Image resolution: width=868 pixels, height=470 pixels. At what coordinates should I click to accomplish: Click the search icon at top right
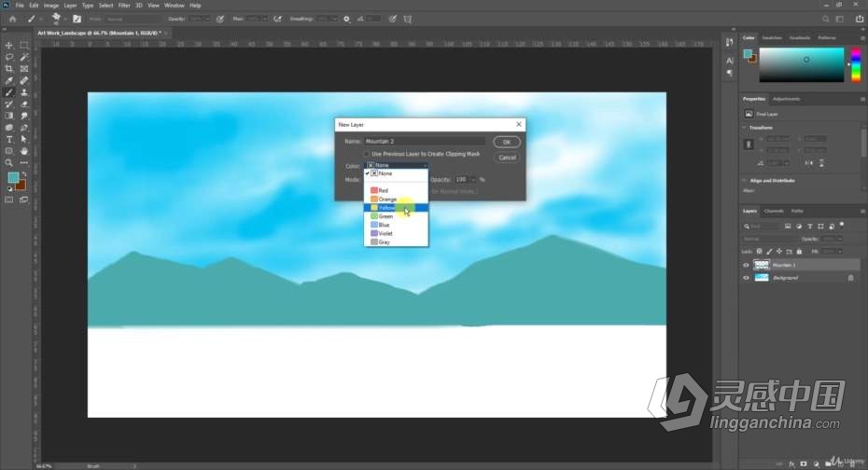point(825,19)
